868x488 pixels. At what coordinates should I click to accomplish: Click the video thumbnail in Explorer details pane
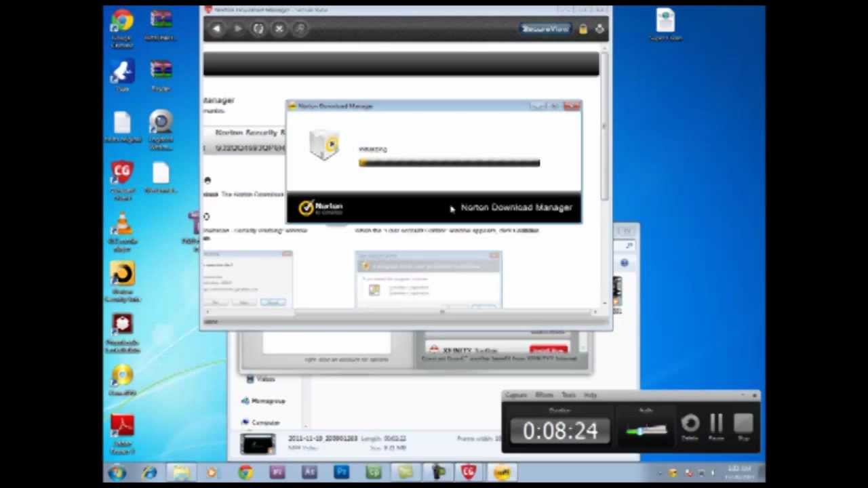[x=258, y=444]
